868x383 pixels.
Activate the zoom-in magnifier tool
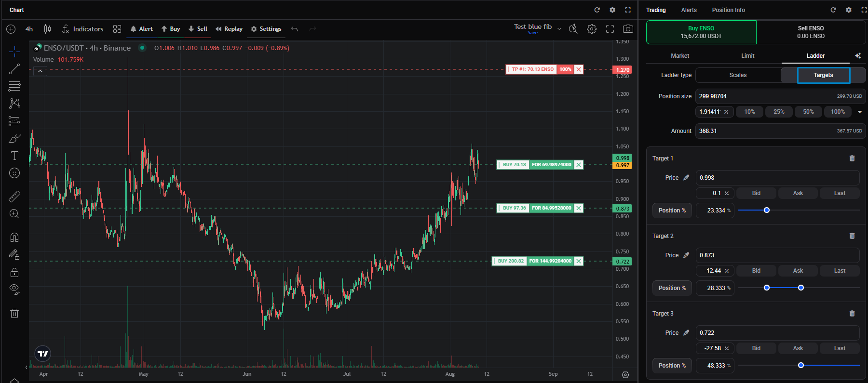pyautogui.click(x=14, y=213)
